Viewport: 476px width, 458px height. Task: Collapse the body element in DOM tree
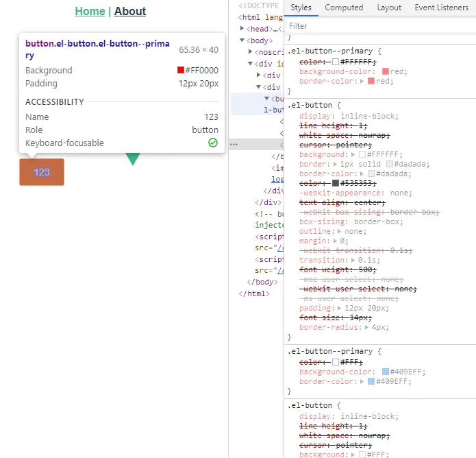(242, 40)
